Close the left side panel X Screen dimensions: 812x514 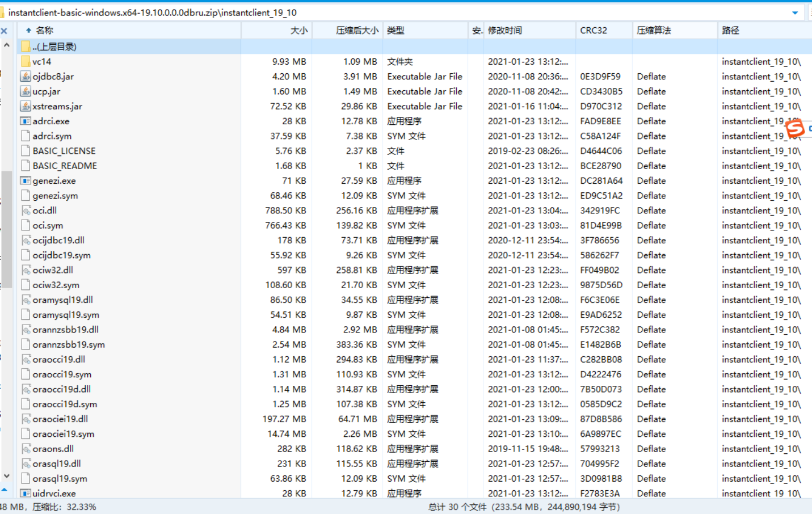click(4, 31)
